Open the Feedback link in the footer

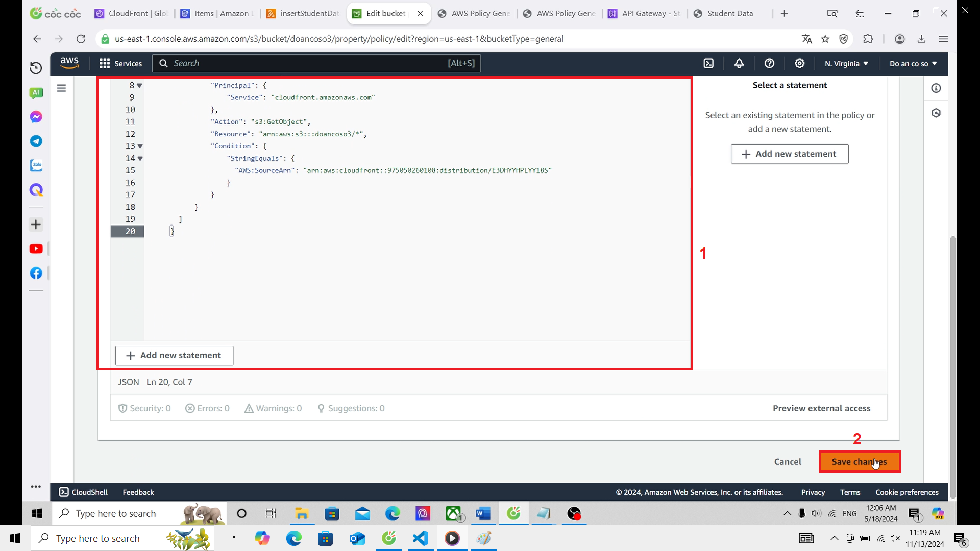pos(138,492)
